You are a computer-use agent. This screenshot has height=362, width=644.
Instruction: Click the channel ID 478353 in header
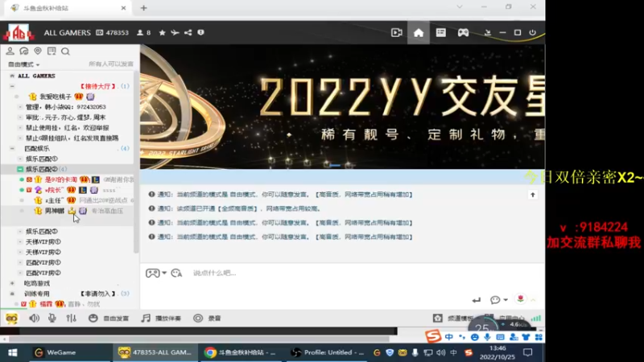pos(117,32)
